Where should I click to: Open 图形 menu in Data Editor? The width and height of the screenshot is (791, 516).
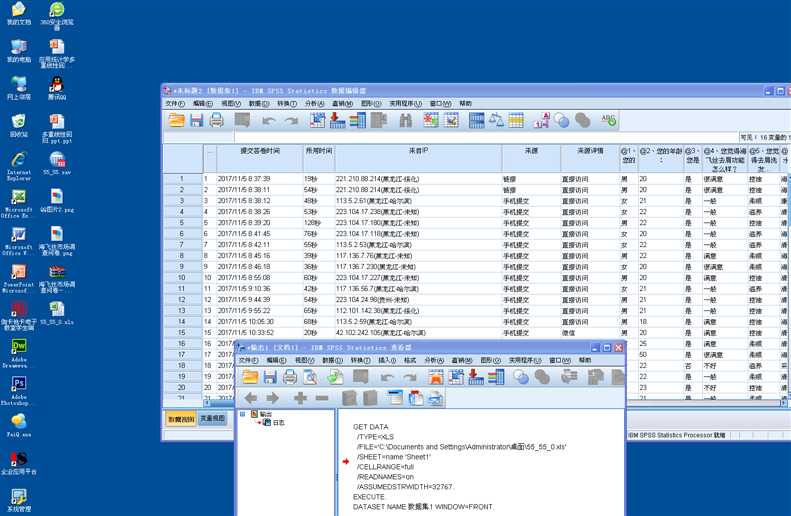coord(371,103)
